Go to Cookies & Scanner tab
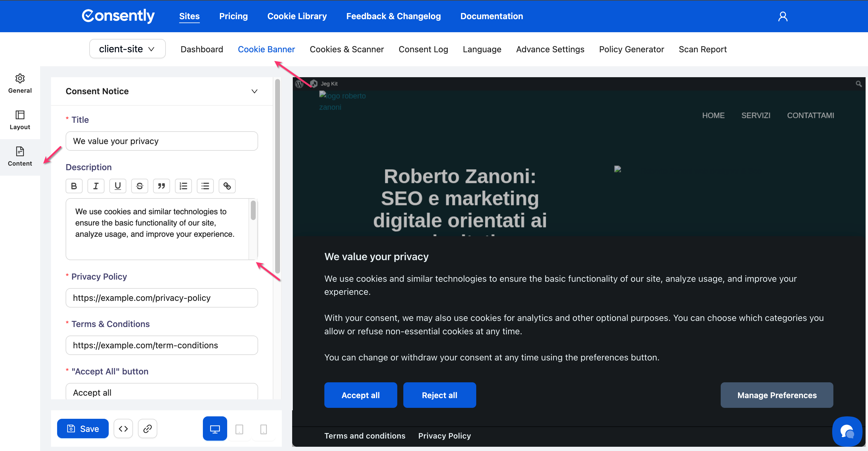Viewport: 868px width, 451px height. pyautogui.click(x=347, y=49)
